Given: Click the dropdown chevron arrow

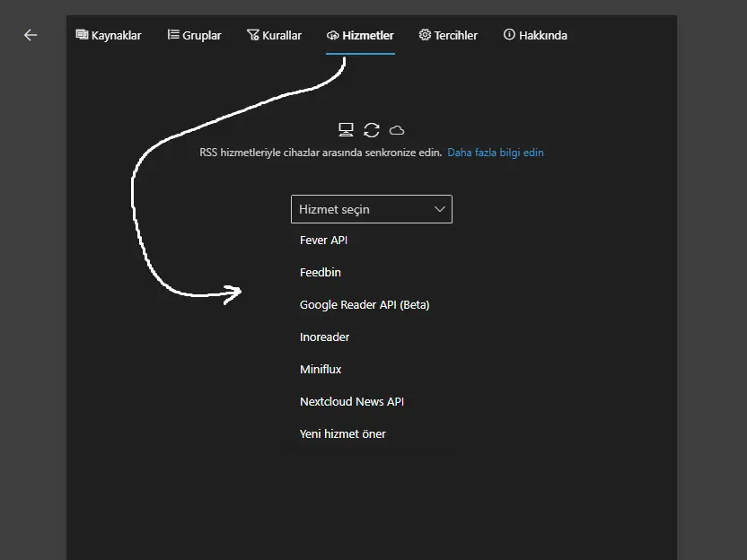Looking at the screenshot, I should pyautogui.click(x=440, y=209).
